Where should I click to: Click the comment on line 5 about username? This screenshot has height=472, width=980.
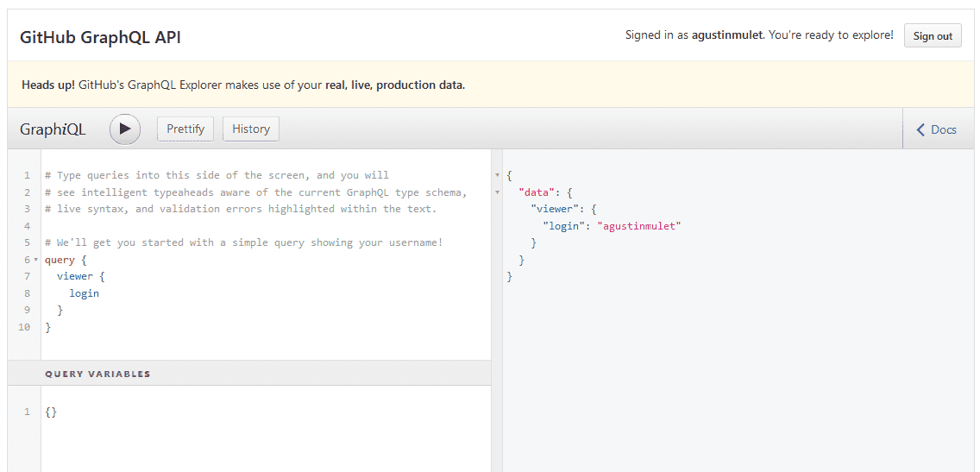tap(244, 242)
